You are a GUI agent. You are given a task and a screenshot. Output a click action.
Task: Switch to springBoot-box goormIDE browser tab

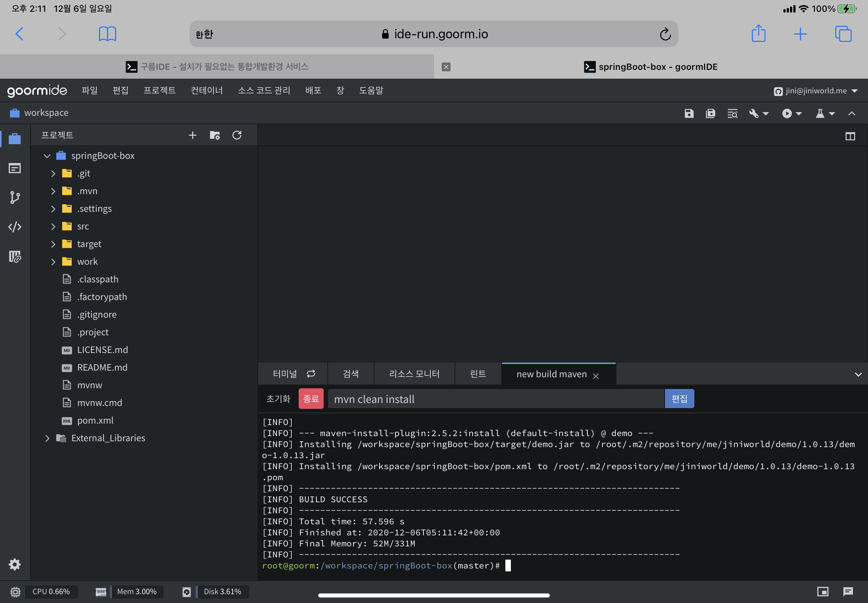coord(651,67)
